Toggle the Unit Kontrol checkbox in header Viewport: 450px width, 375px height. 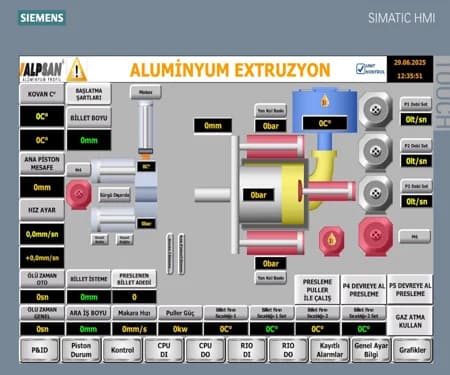coord(360,69)
